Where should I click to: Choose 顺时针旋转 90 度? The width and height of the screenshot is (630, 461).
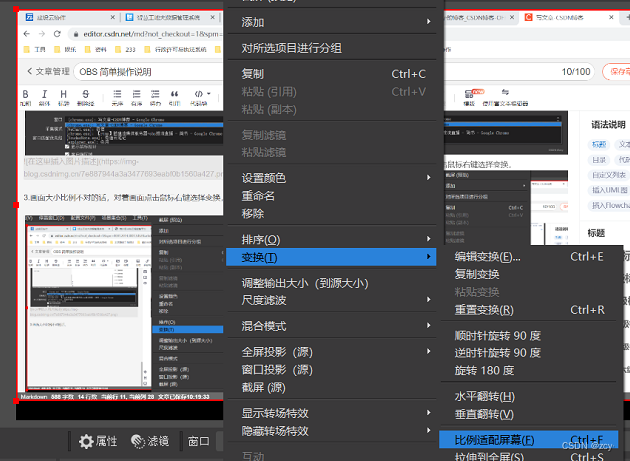[528, 335]
